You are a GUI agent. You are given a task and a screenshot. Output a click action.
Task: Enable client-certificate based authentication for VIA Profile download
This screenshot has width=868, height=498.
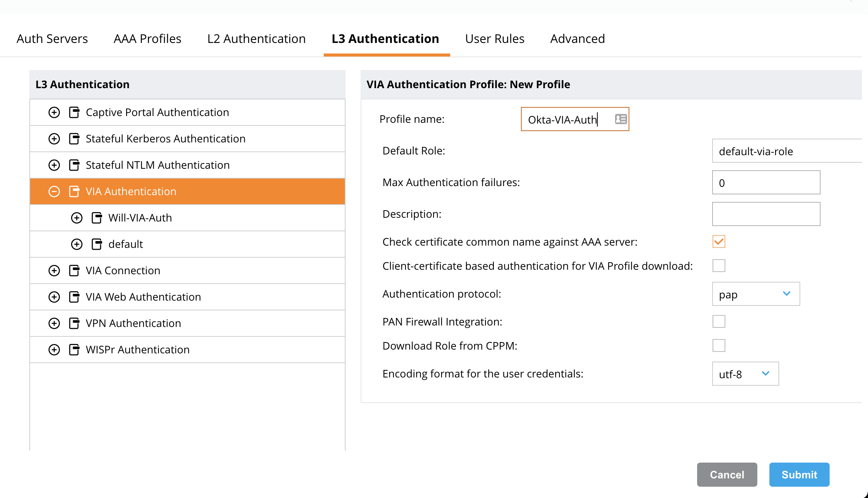click(718, 266)
